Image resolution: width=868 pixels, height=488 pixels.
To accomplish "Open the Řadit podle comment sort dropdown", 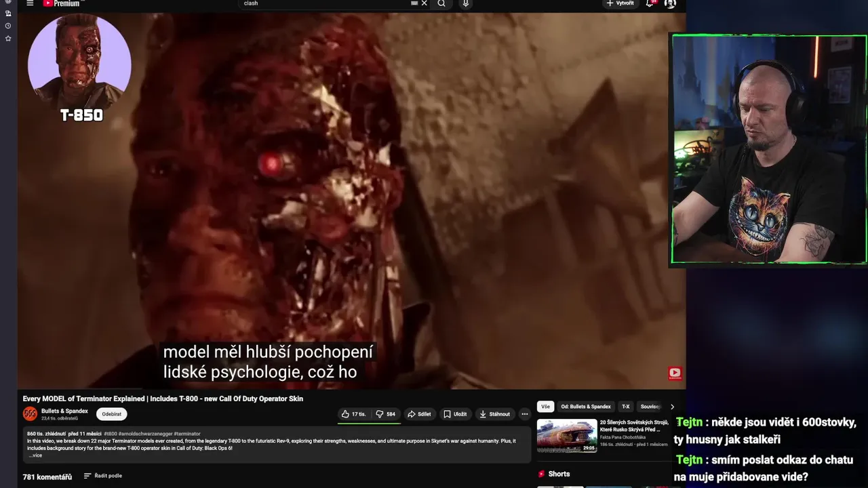I will [103, 476].
